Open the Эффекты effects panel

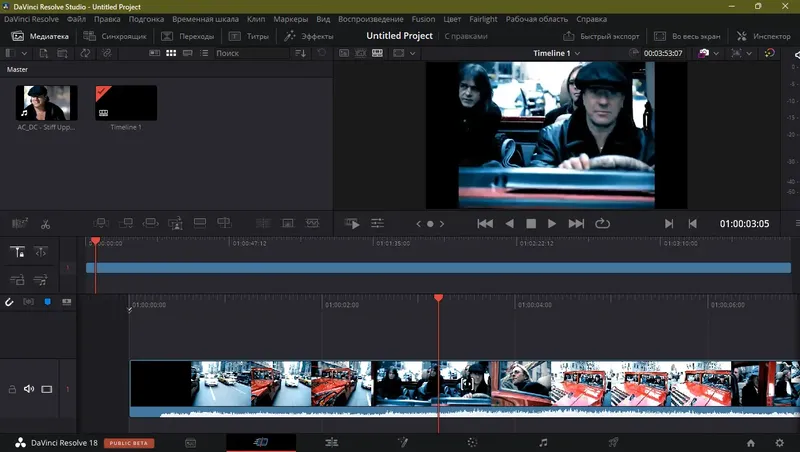click(309, 36)
